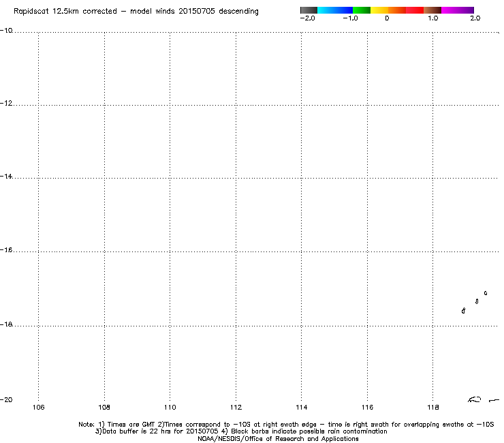The width and height of the screenshot is (504, 443).
Task: Click the 'Times are GMT' note line
Action: pos(286,425)
